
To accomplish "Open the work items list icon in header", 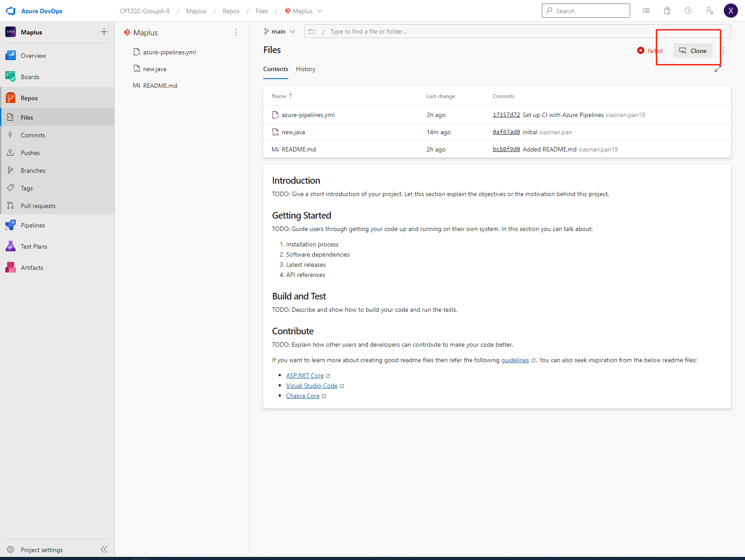I will point(646,11).
